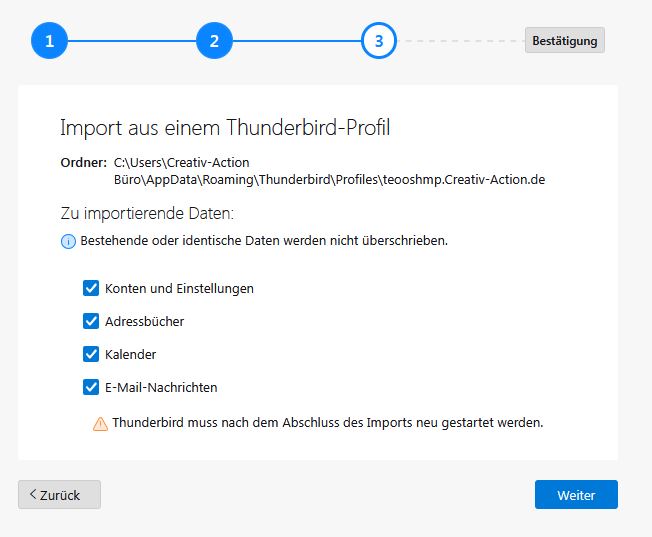Click the 'Ordner:' label
Screen dimensions: 652x537
pyautogui.click(x=84, y=162)
